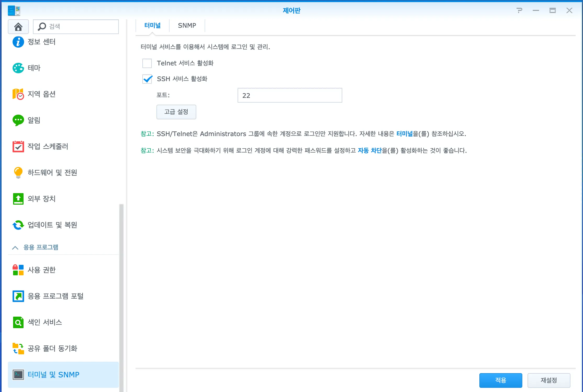Collapse the 응용 프로그램 section
Viewport: 583px width, 392px height.
(15, 247)
